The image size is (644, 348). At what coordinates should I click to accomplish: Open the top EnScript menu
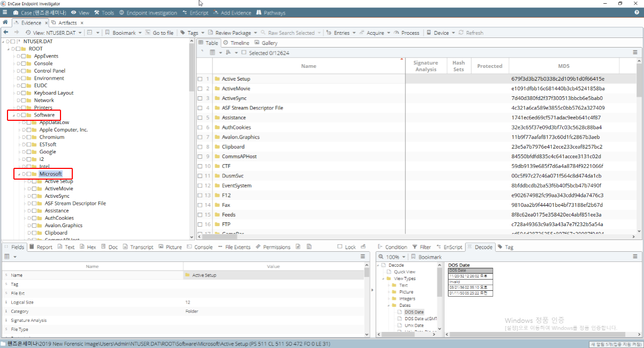pyautogui.click(x=195, y=12)
